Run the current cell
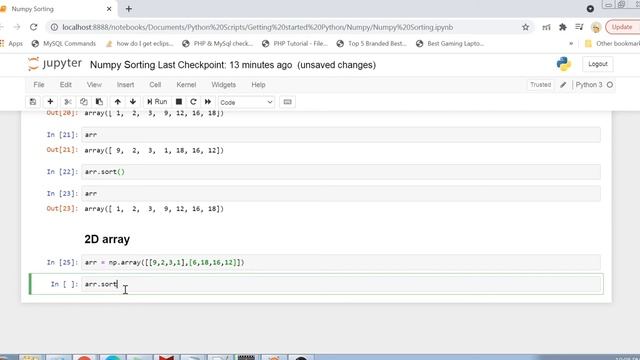 (x=157, y=102)
